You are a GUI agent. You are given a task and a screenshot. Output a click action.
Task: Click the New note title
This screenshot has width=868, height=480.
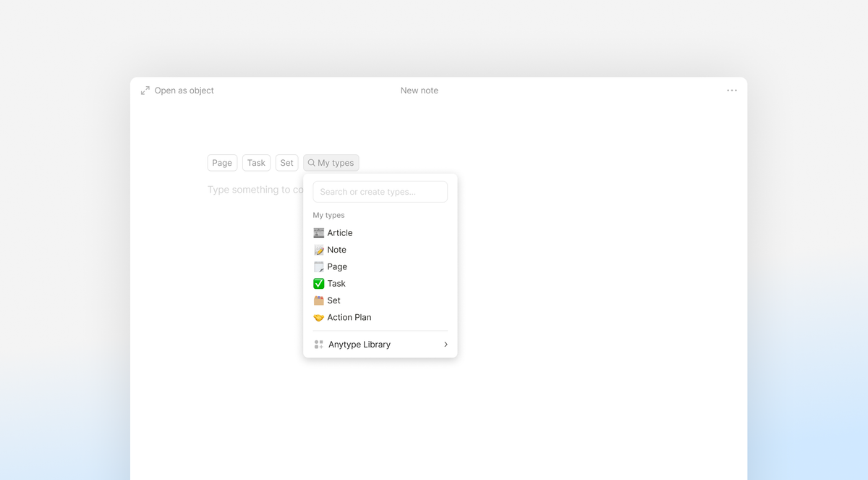pyautogui.click(x=419, y=90)
